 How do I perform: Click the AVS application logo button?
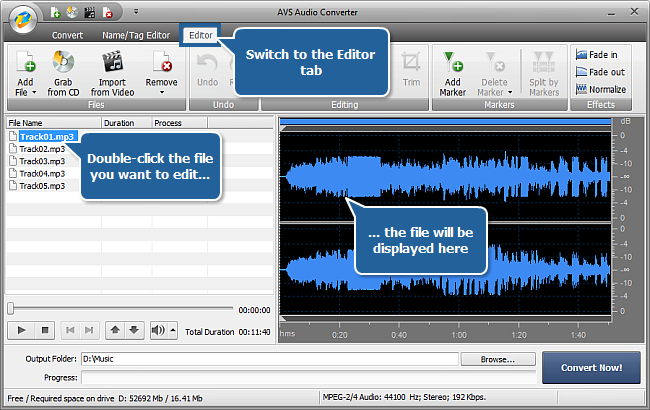tap(23, 19)
